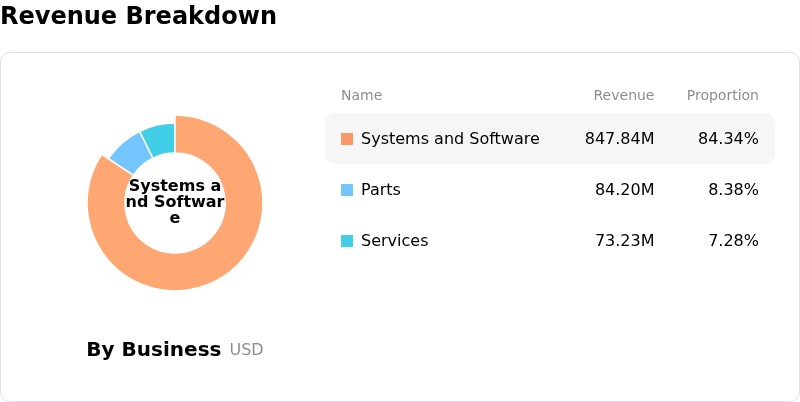Select the light blue Parts donut slice
The width and height of the screenshot is (800, 402).
coord(130,153)
